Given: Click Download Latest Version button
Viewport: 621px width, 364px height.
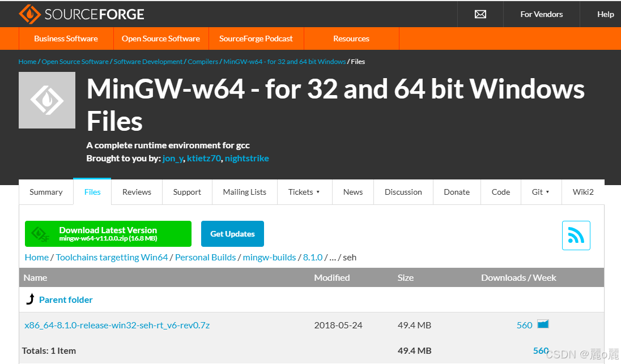Looking at the screenshot, I should (108, 233).
